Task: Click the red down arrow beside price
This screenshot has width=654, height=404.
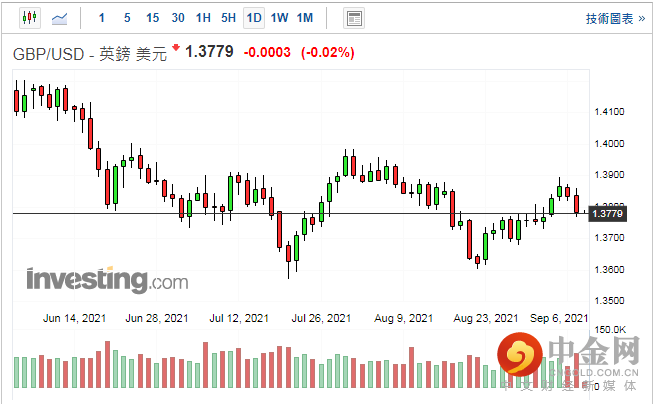Action: pos(176,48)
